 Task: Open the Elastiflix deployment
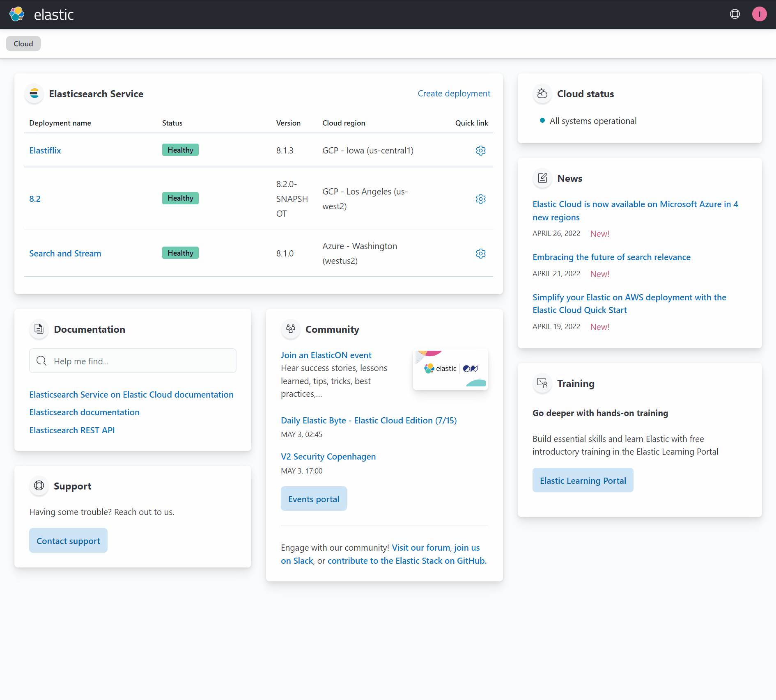[45, 150]
